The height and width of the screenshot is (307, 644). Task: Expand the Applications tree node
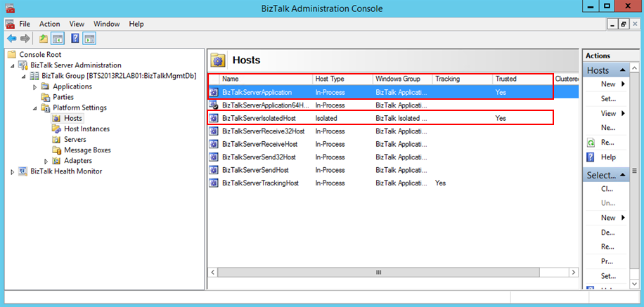[35, 86]
